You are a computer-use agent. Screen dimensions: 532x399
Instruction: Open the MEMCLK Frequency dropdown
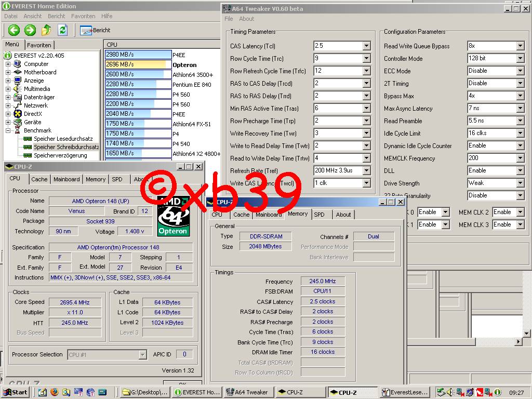(x=521, y=158)
